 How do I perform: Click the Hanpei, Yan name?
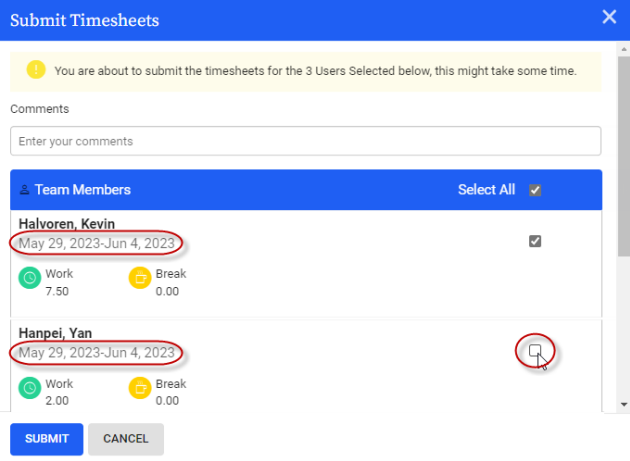(55, 333)
